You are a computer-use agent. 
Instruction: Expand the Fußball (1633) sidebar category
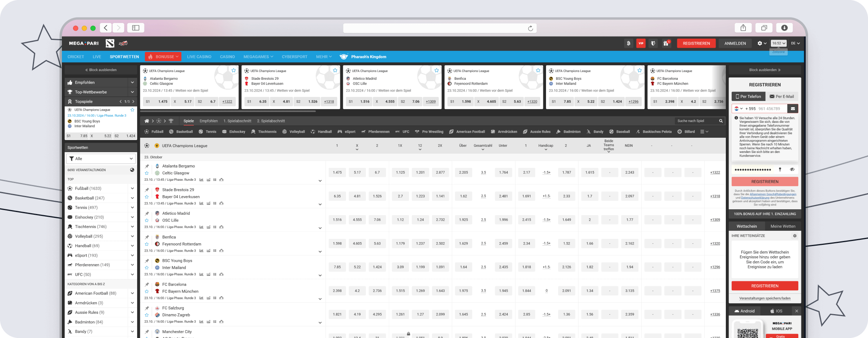point(132,189)
